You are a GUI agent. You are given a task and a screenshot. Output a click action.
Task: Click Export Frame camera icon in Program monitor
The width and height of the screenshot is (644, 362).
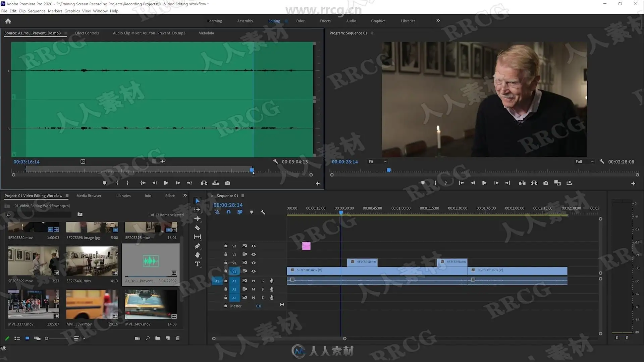(x=546, y=183)
